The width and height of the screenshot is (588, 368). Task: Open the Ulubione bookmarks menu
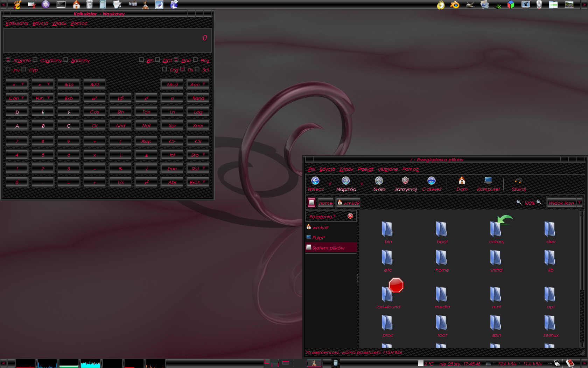pyautogui.click(x=388, y=169)
